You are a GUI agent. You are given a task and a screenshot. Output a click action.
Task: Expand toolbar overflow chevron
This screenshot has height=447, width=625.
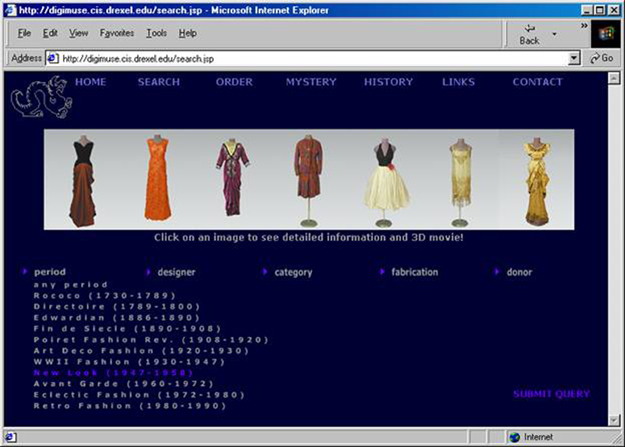pyautogui.click(x=584, y=26)
